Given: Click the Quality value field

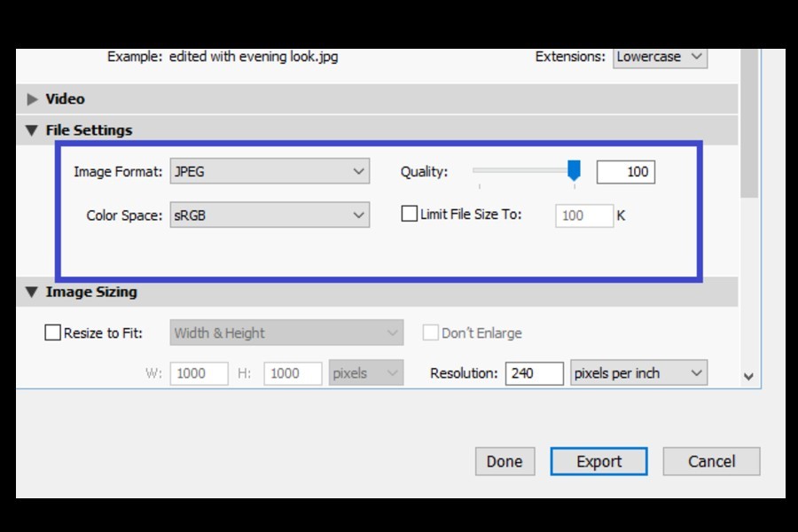Looking at the screenshot, I should (626, 172).
